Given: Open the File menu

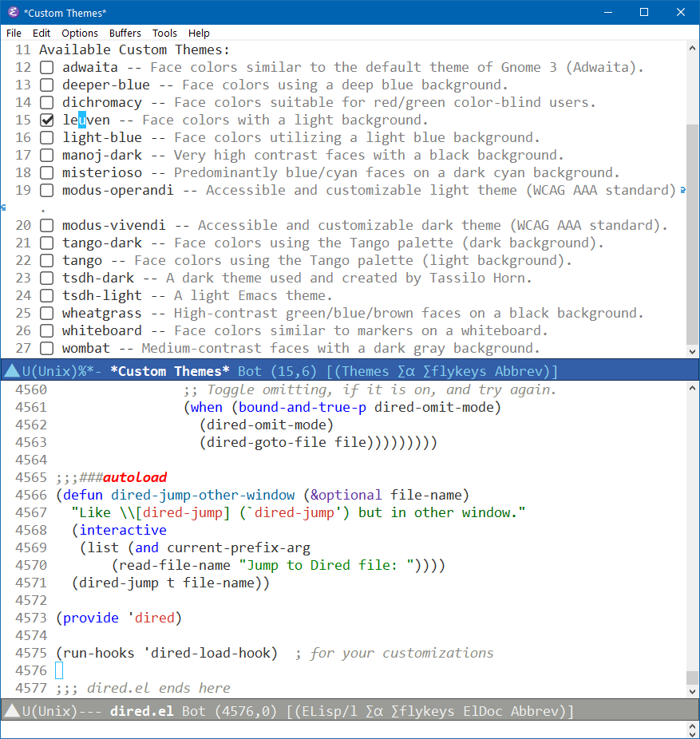Looking at the screenshot, I should (x=14, y=33).
